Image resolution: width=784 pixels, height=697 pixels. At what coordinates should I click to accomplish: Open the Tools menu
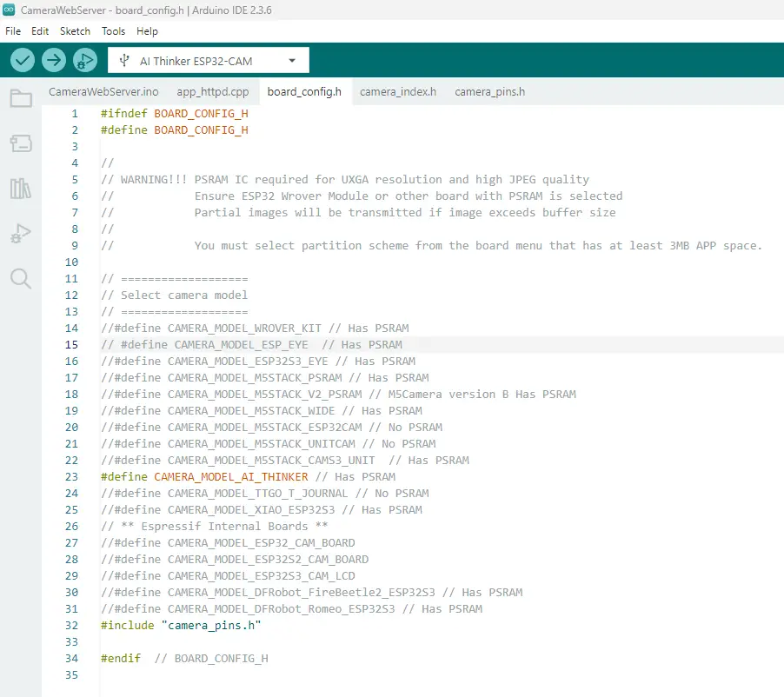click(113, 30)
